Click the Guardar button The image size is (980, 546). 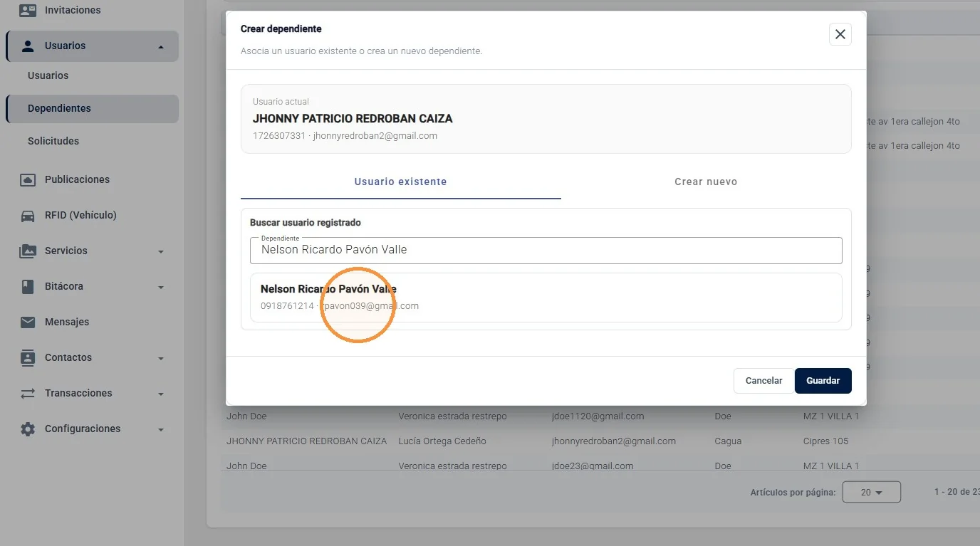pyautogui.click(x=823, y=381)
